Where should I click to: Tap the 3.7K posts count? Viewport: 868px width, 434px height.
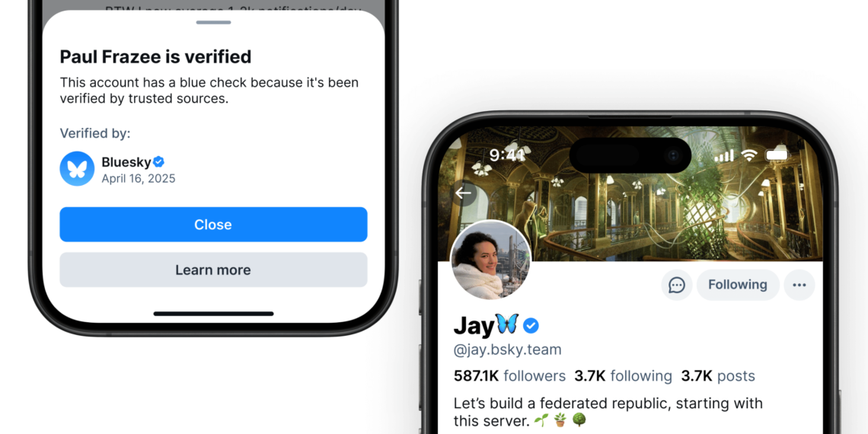point(718,376)
